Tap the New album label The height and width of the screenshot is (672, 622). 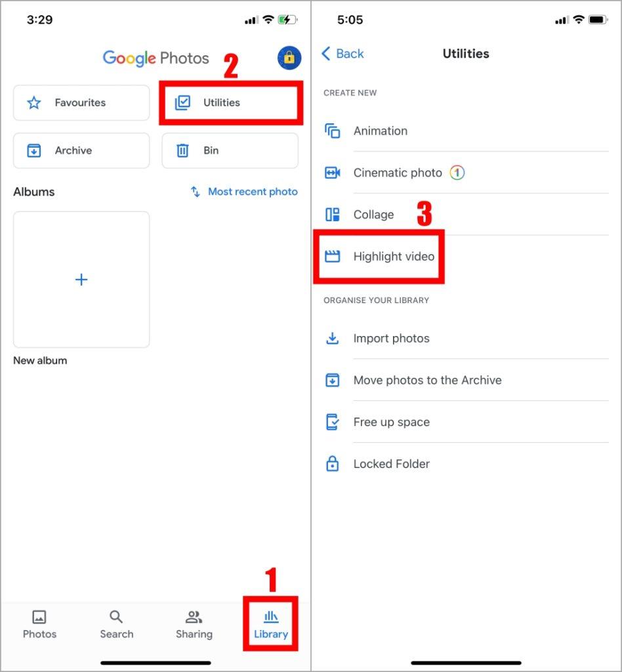(x=40, y=360)
